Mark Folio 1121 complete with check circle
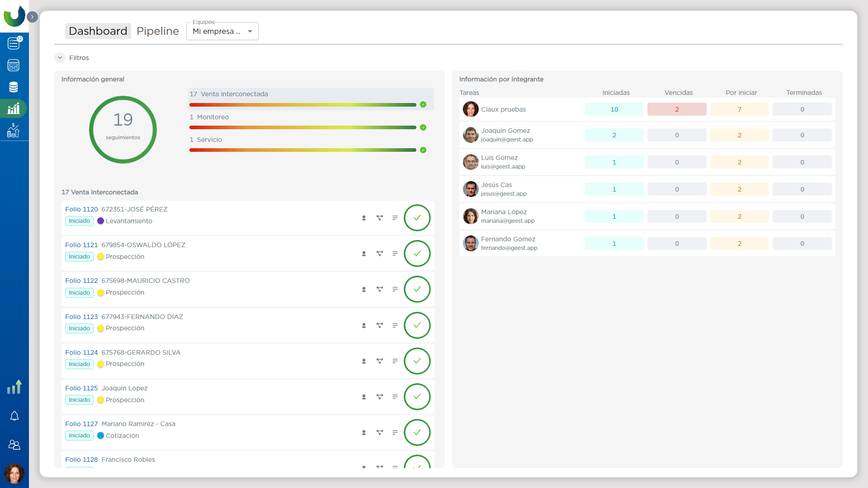The width and height of the screenshot is (868, 488). tap(417, 253)
